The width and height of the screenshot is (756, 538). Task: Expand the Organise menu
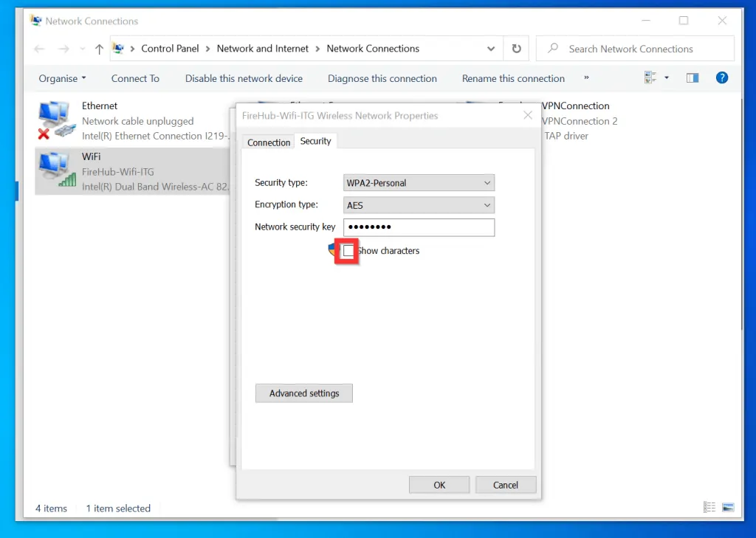click(63, 78)
